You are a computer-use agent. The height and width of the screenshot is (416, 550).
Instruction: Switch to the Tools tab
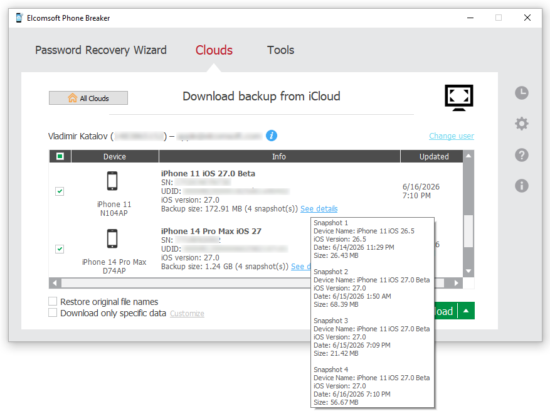281,50
